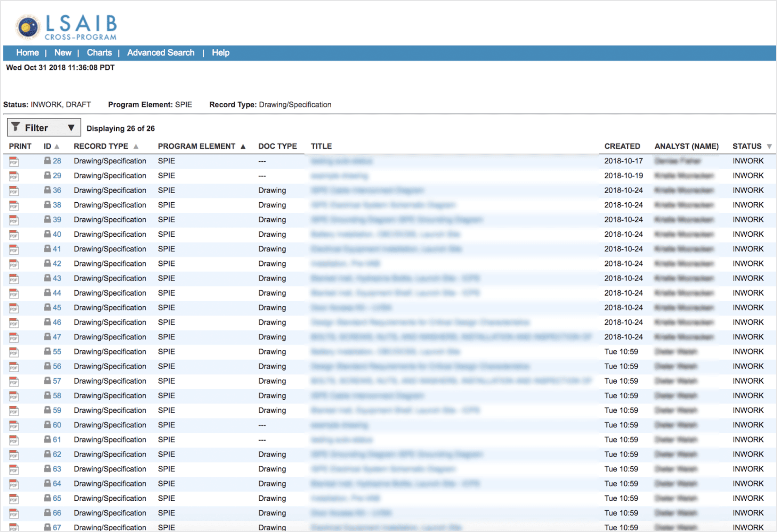Click the PDF print icon for record 28
Viewport: 777px width, 532px height.
14,161
